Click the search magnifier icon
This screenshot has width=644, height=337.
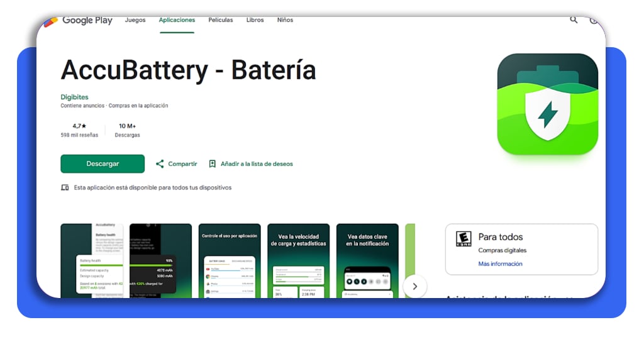coord(574,19)
